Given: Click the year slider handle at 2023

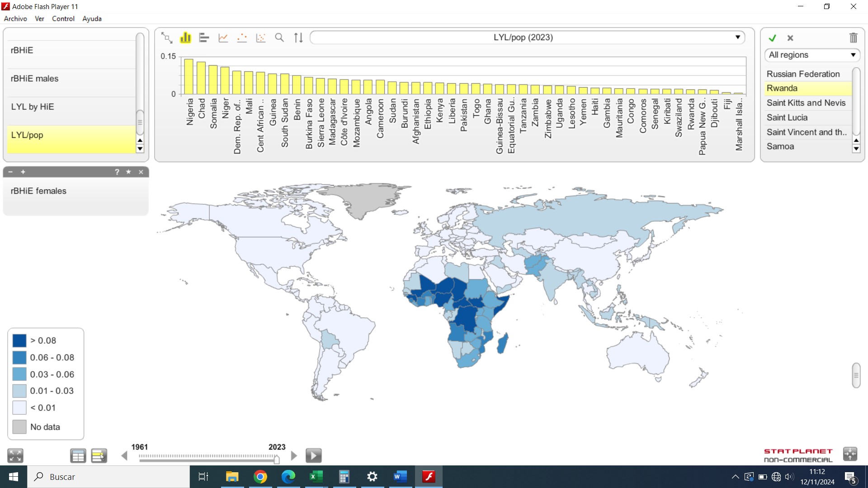Looking at the screenshot, I should (x=277, y=460).
